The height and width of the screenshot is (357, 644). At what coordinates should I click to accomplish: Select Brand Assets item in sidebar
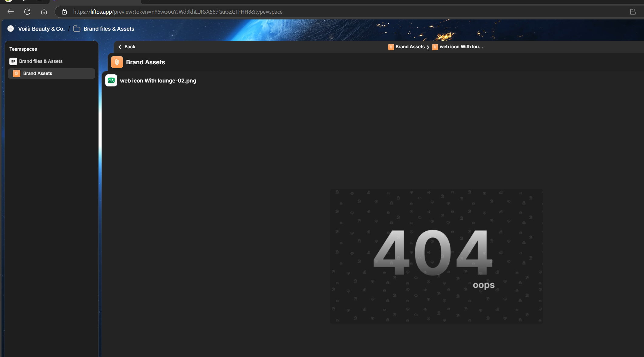click(38, 73)
